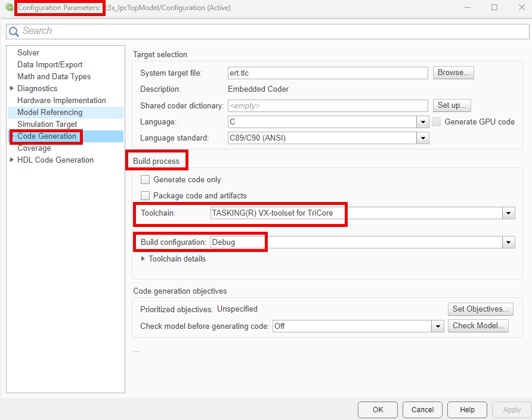This screenshot has width=532, height=420.
Task: Open the Build configuration dropdown
Action: tap(509, 242)
